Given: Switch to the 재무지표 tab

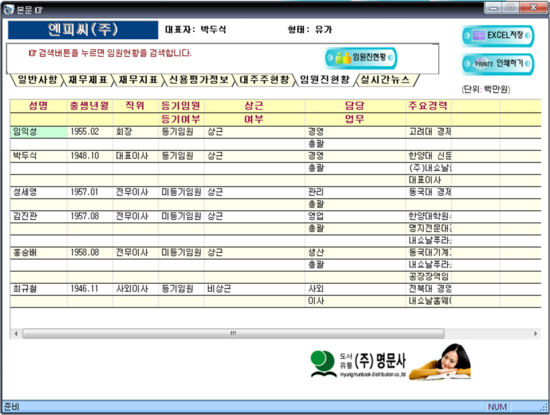Looking at the screenshot, I should click(138, 80).
